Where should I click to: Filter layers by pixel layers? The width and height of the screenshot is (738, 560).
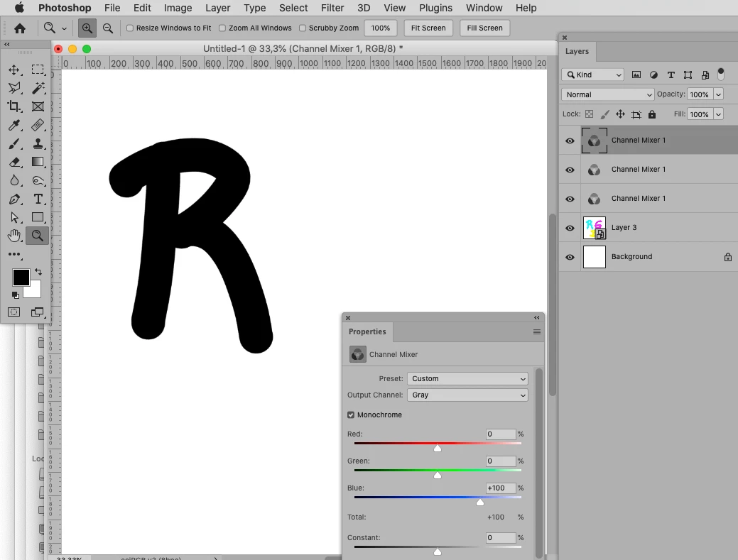coord(636,75)
